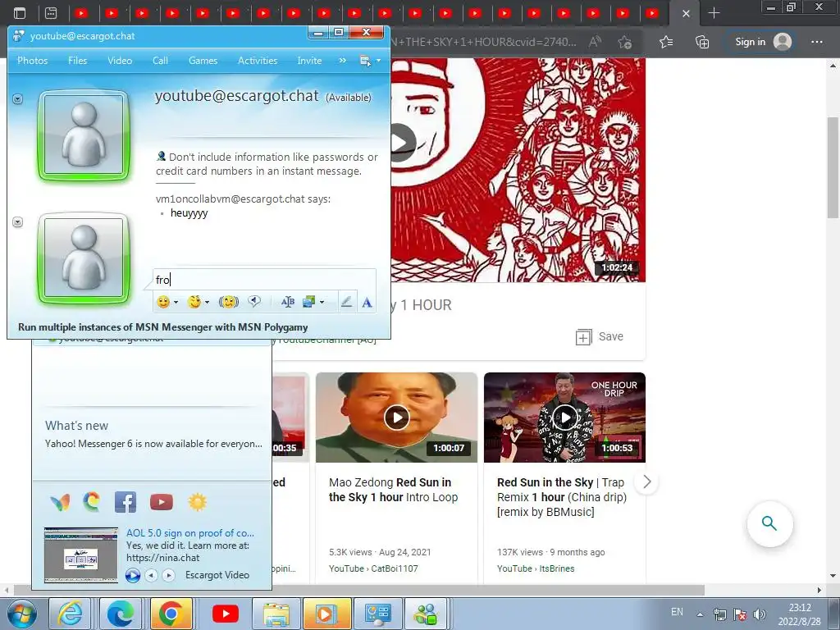Open Microsoft Edge from the taskbar
This screenshot has width=840, height=630.
121,614
